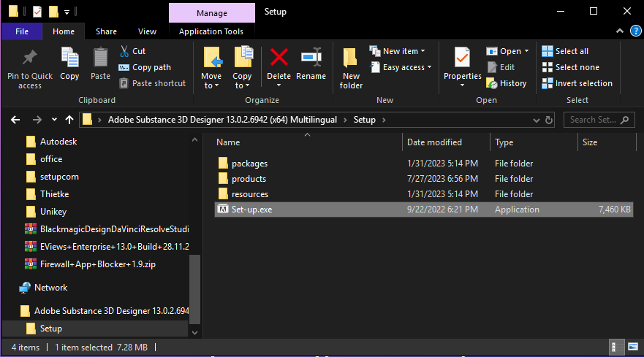644x357 pixels.
Task: Go up one folder level
Action: [x=69, y=120]
